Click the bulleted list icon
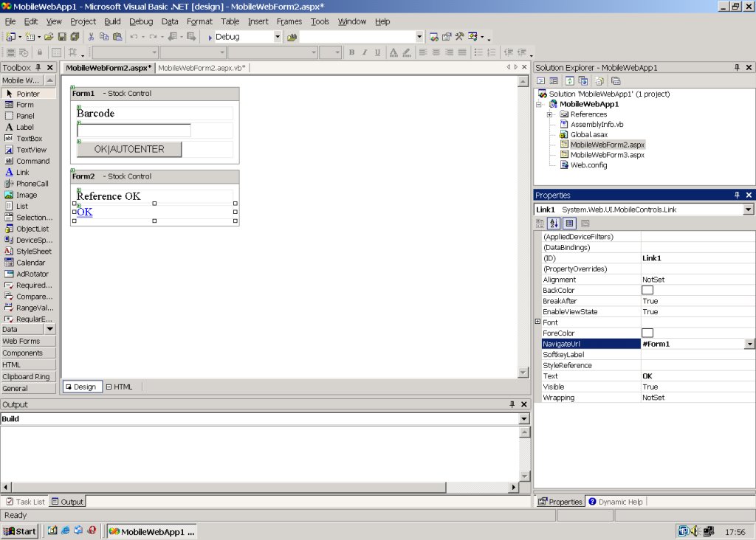The height and width of the screenshot is (540, 756). tap(478, 52)
